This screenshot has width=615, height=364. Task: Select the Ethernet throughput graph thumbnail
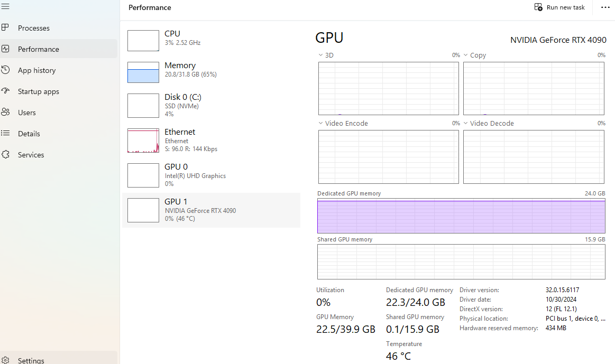pos(143,141)
